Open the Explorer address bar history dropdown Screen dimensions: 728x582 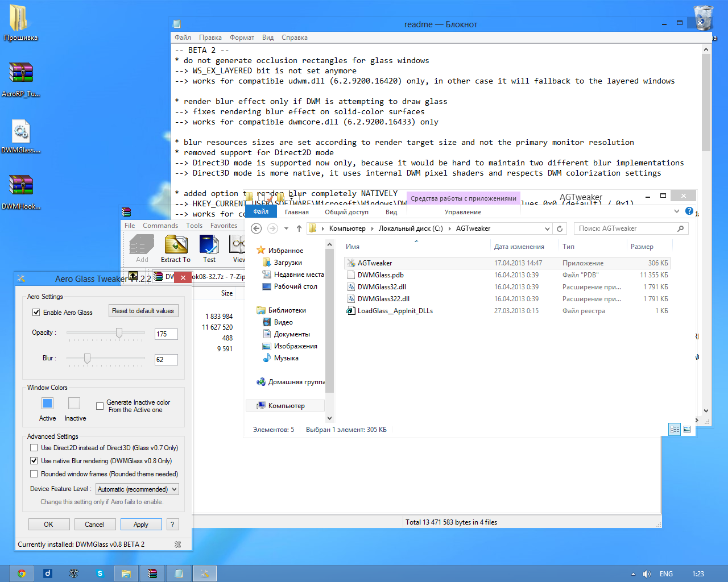(547, 228)
